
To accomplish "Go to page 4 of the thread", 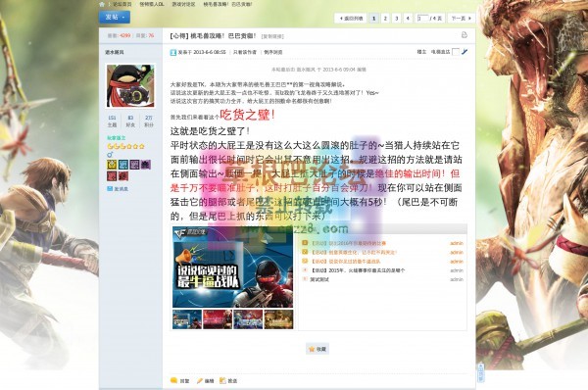I will pyautogui.click(x=408, y=18).
